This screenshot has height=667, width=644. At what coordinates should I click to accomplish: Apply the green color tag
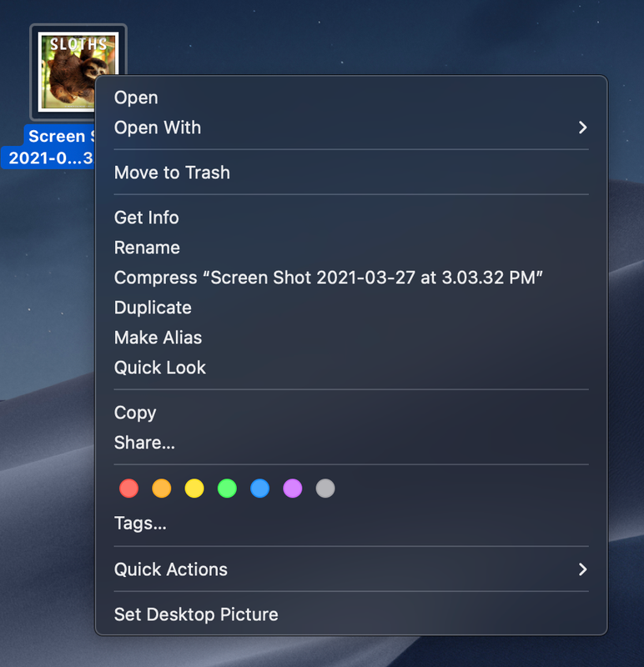[227, 489]
